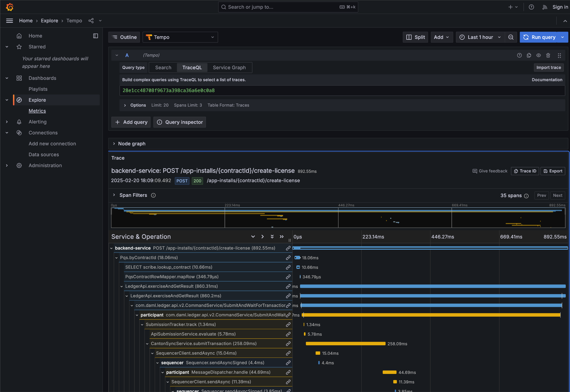Toggle query A visibility eye icon
This screenshot has width=570, height=392.
(539, 55)
